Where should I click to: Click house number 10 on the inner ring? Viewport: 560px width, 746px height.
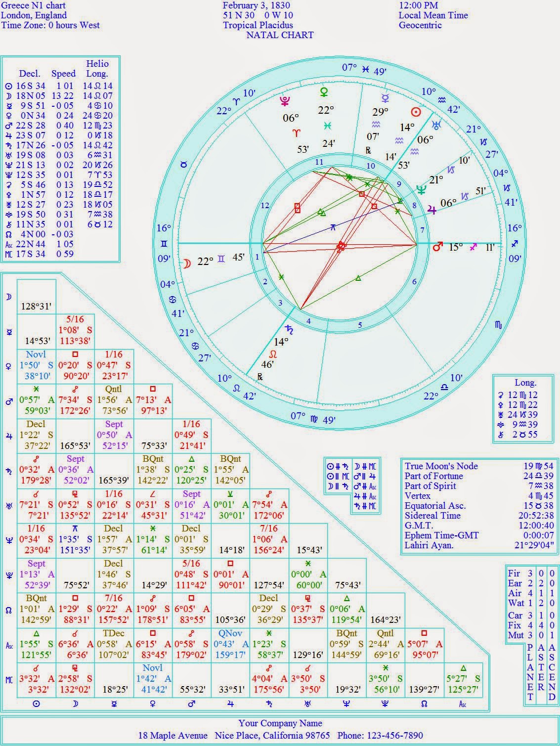coord(370,166)
